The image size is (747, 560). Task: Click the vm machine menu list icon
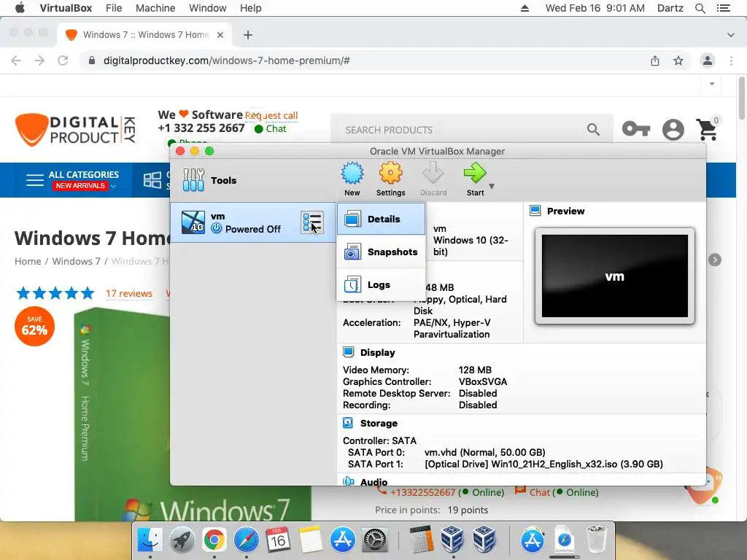312,222
